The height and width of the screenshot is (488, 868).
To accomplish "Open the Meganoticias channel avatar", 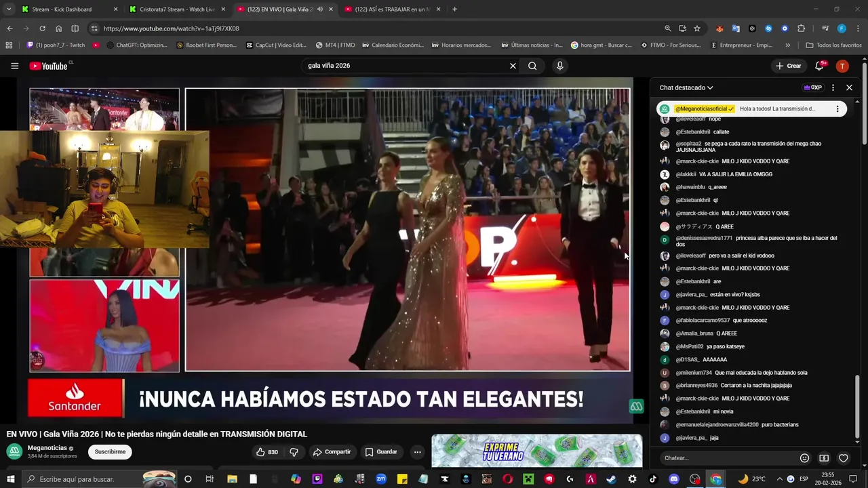I will [x=14, y=451].
